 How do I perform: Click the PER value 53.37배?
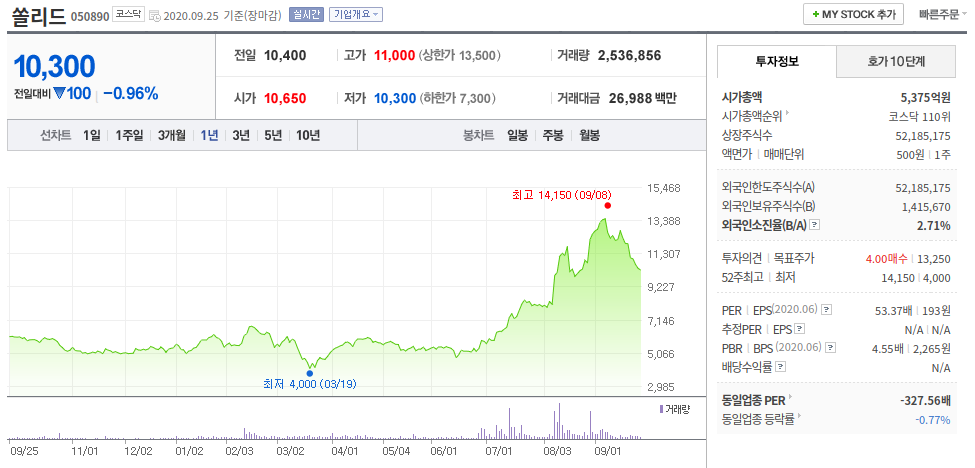(x=894, y=310)
